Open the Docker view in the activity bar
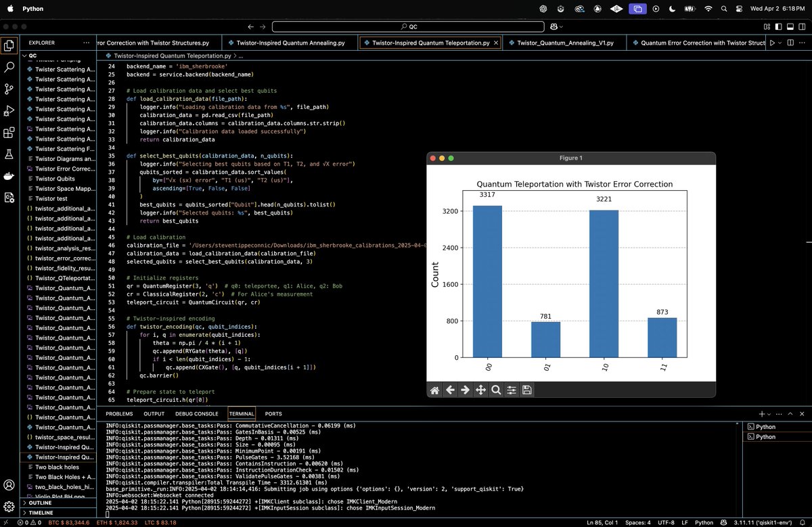The height and width of the screenshot is (527, 812). (x=9, y=176)
